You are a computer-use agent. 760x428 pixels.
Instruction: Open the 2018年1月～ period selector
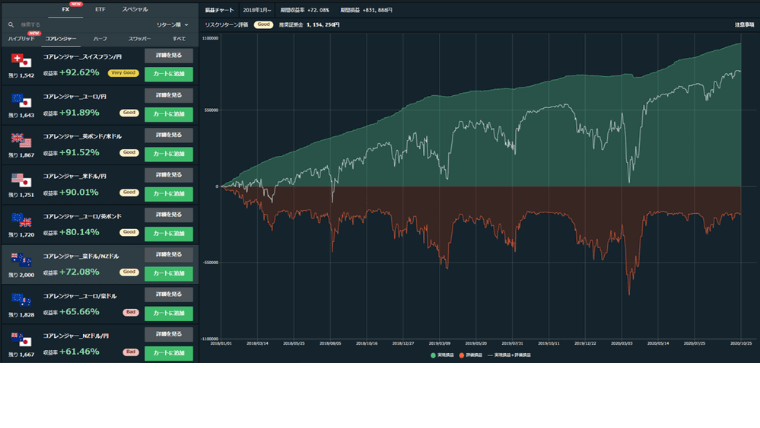pos(256,9)
